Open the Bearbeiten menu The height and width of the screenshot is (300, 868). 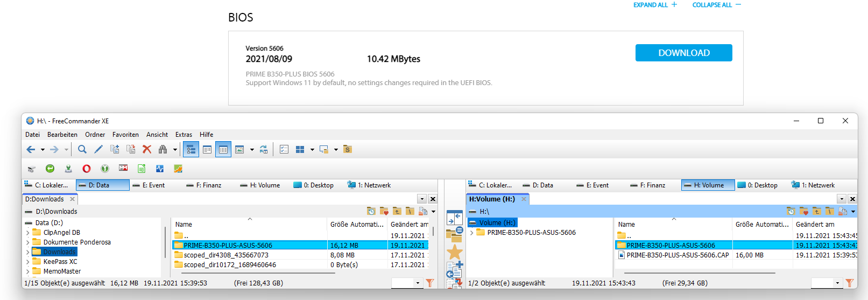pos(62,135)
